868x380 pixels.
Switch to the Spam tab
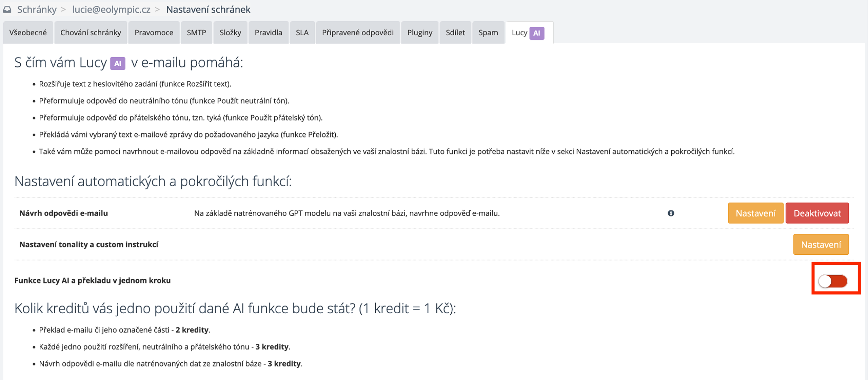pyautogui.click(x=488, y=33)
